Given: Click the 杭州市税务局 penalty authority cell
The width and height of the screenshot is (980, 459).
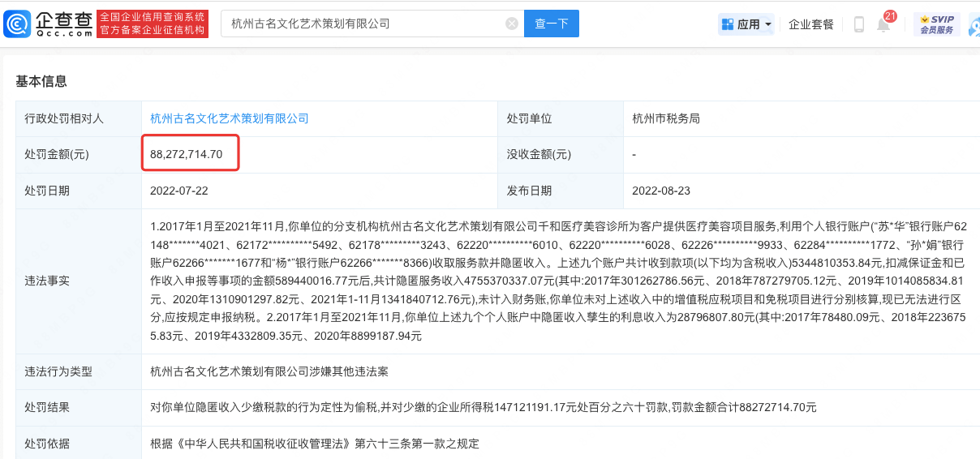Looking at the screenshot, I should (666, 118).
